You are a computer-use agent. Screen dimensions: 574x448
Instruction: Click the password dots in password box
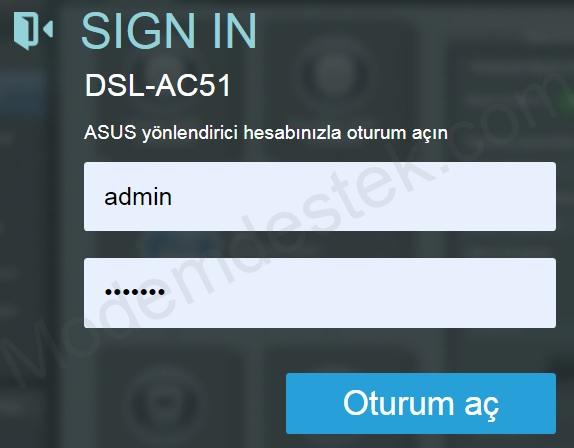pyautogui.click(x=135, y=292)
